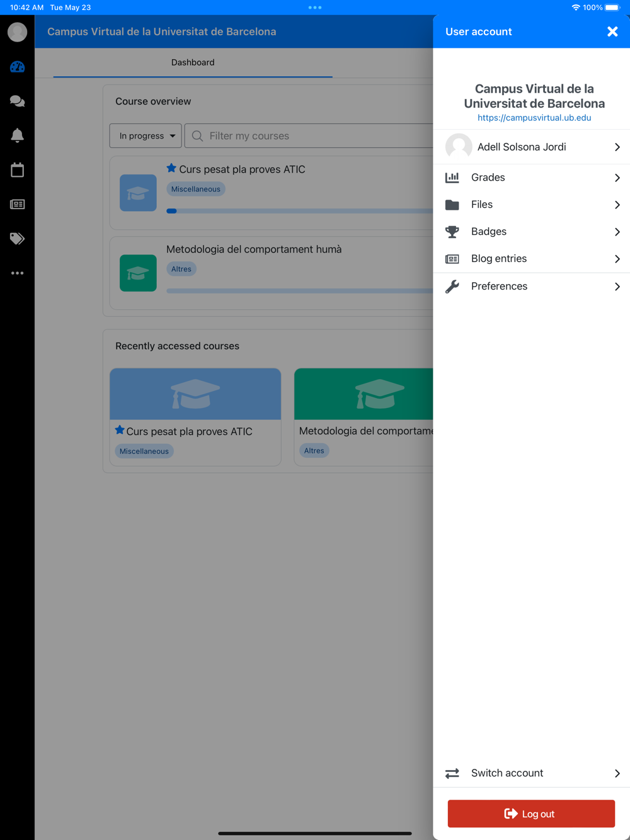
Task: Click the star on Curs pesat overview row
Action: coord(171,168)
